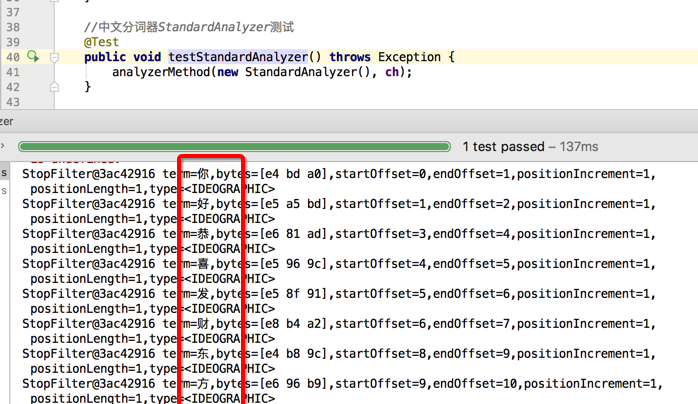Click the 'new' keyword on line 41
698x404 pixels.
click(x=227, y=72)
